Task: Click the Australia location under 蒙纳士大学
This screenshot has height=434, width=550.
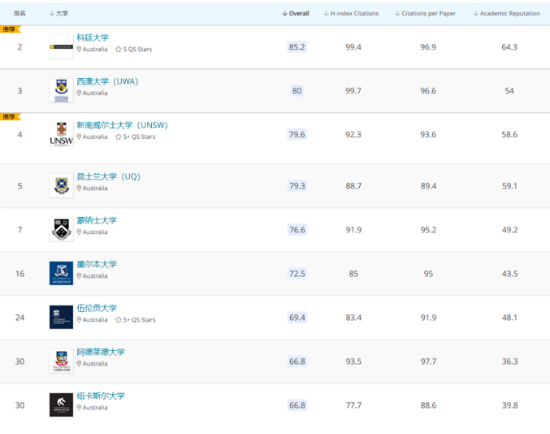Action: (92, 232)
